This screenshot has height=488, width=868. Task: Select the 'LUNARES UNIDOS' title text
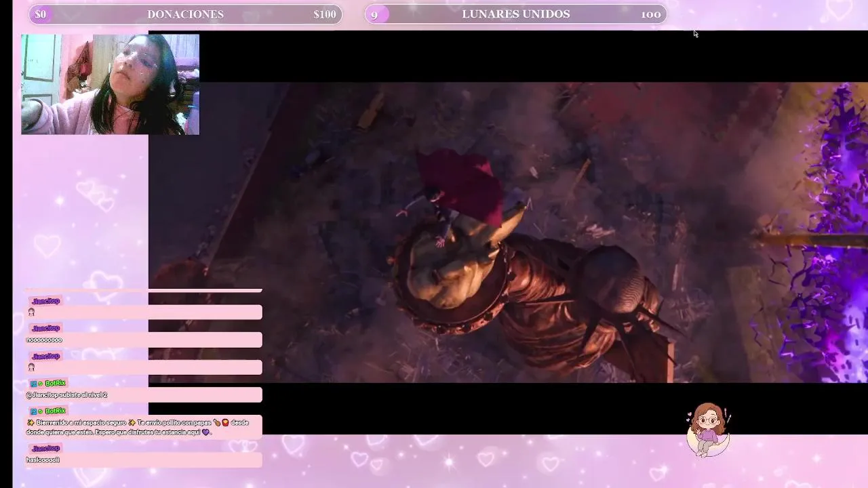(x=516, y=14)
